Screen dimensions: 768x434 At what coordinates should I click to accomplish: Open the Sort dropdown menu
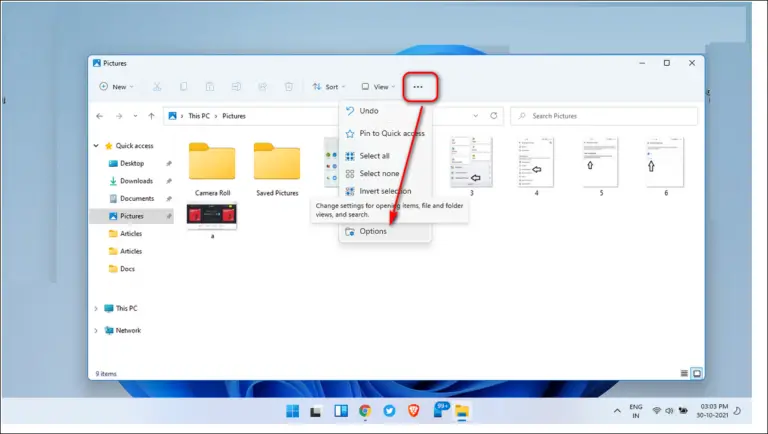[329, 87]
